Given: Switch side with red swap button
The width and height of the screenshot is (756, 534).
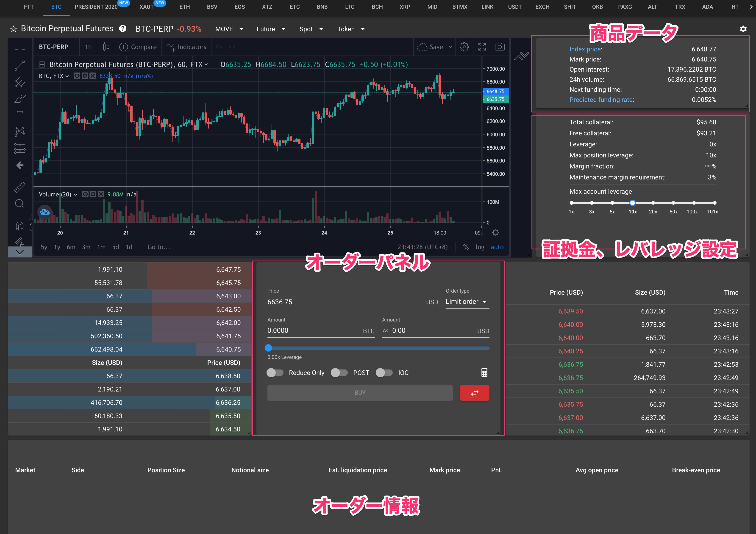Looking at the screenshot, I should coord(475,393).
